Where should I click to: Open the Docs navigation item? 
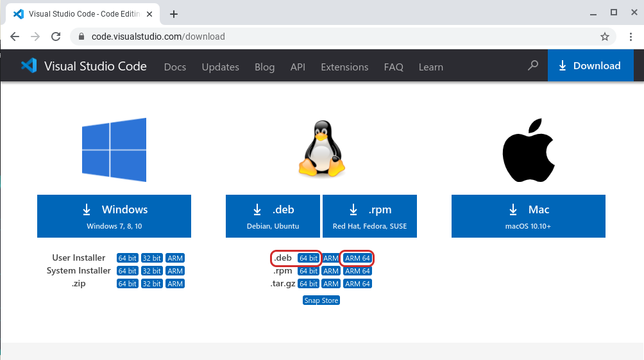(x=174, y=67)
